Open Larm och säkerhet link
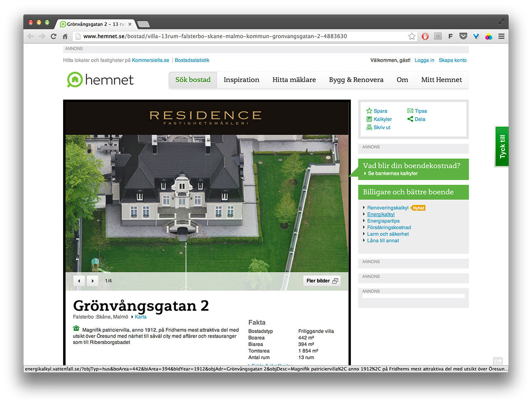Viewport: 532px width, 405px height. (x=388, y=234)
